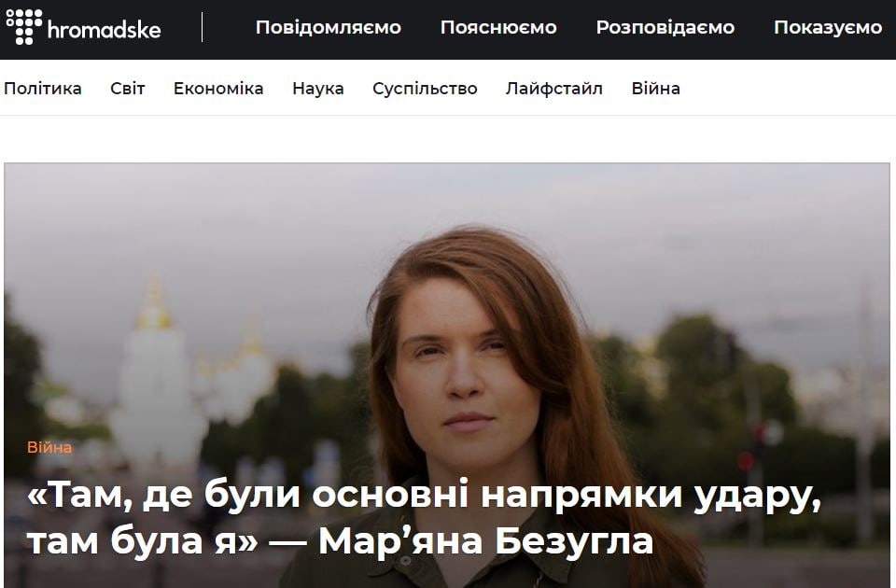The width and height of the screenshot is (896, 588).
Task: Go to the Суспільство category
Action: coord(425,89)
